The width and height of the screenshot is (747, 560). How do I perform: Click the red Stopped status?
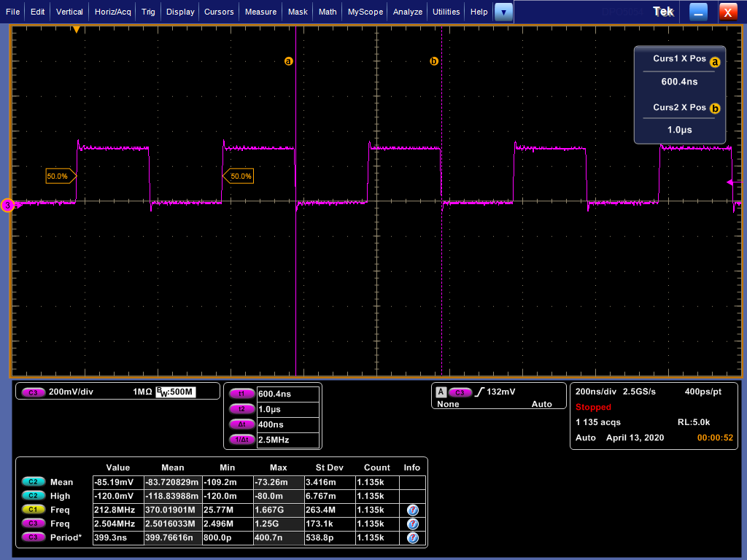coord(593,407)
